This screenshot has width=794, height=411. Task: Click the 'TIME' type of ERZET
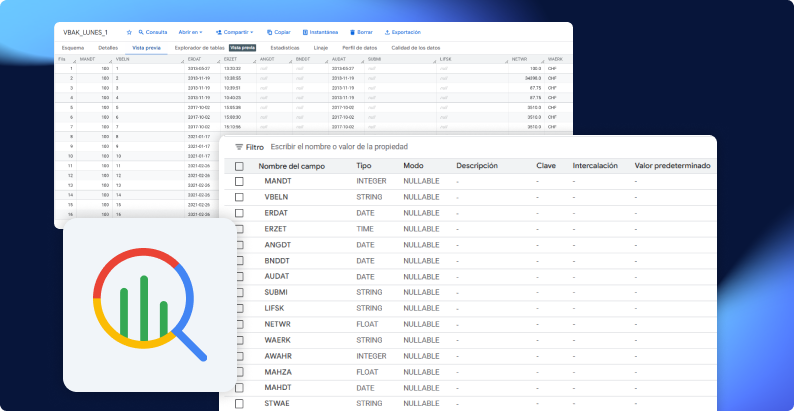click(365, 229)
